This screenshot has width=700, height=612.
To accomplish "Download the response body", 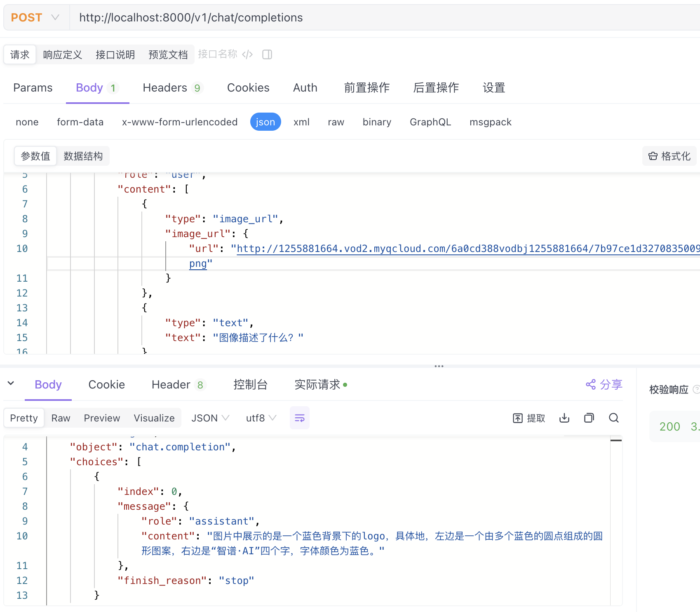I will click(x=564, y=418).
